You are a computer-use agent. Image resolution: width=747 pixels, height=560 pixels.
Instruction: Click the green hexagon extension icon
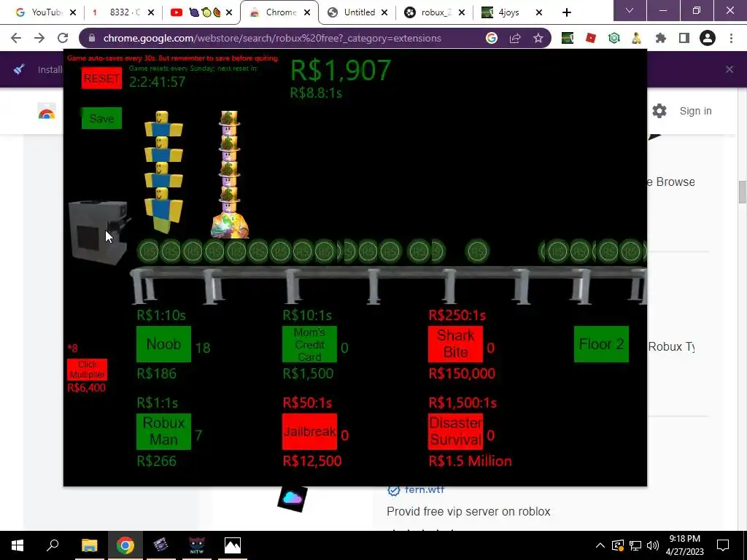(x=614, y=38)
